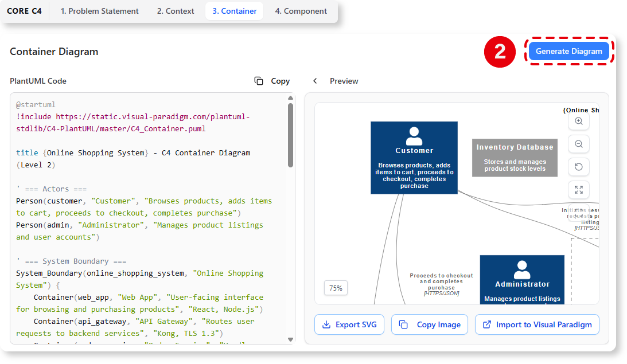Screen dimensions: 627x364
Task: Click the copy icon above the code
Action: 259,81
